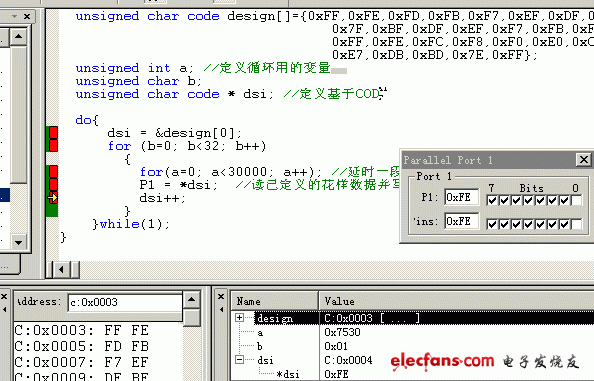Viewport: 594px width, 381px height.
Task: Click memory window scroll up button
Action: pos(192,300)
